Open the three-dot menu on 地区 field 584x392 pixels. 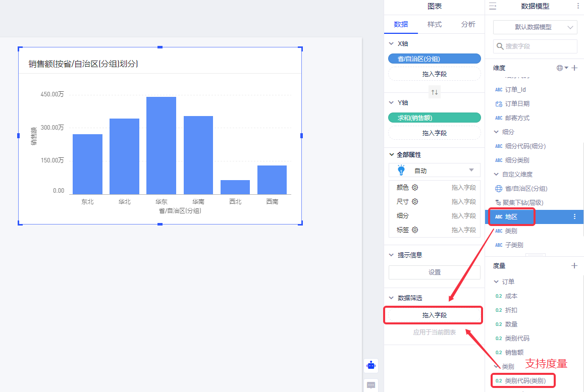[x=574, y=217]
